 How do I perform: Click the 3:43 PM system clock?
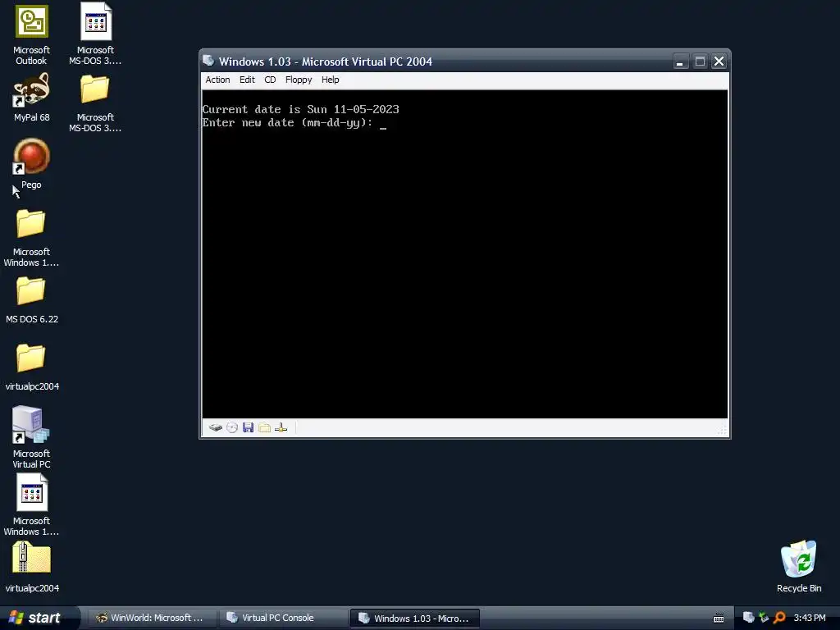[810, 618]
